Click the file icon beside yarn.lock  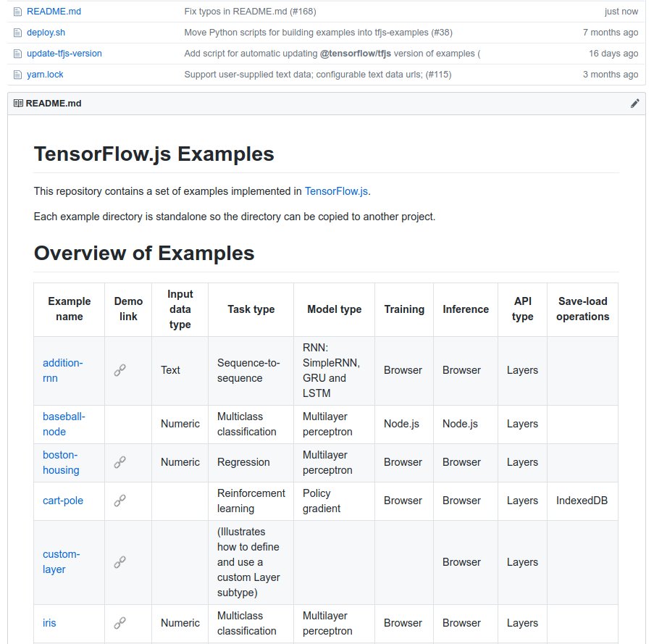(x=17, y=75)
